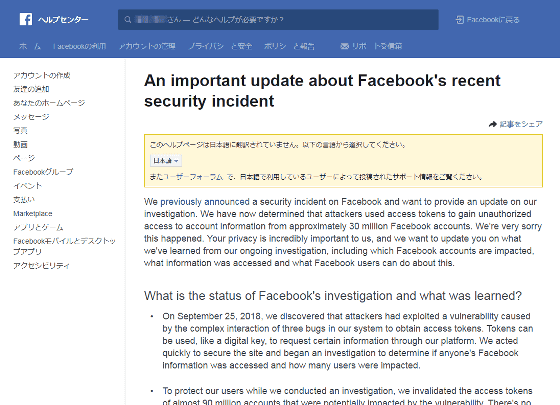The width and height of the screenshot is (560, 405).
Task: Click the bullet starting 'To protect our users'
Action: tap(348, 396)
